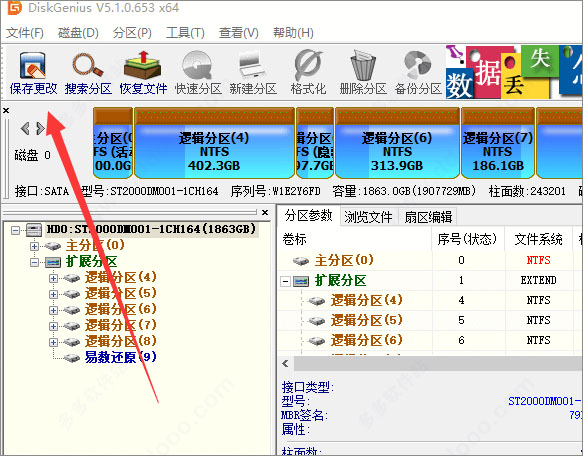The width and height of the screenshot is (583, 456).
Task: Click the 保存更改 save changes icon
Action: coord(33,66)
